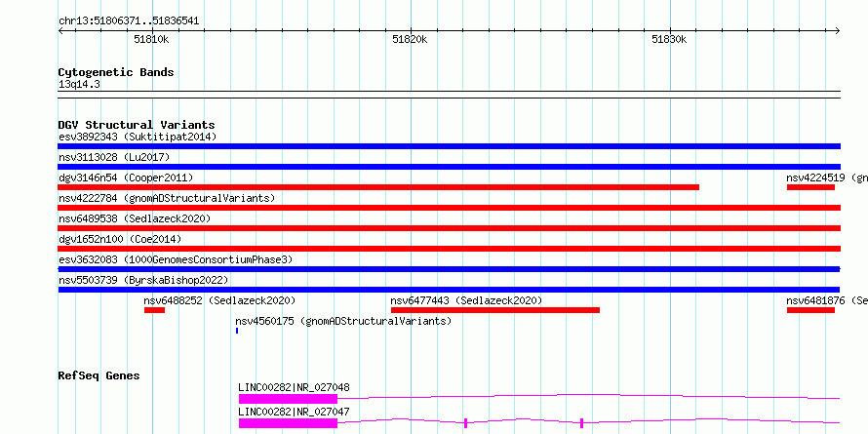Click the Cytogenetic Bands track title

116,72
